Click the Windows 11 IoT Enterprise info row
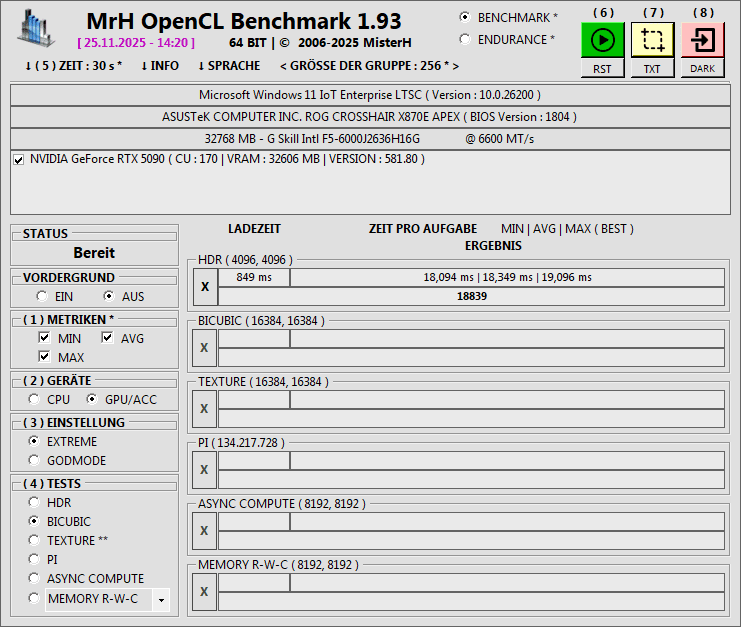The height and width of the screenshot is (627, 741). click(x=370, y=95)
